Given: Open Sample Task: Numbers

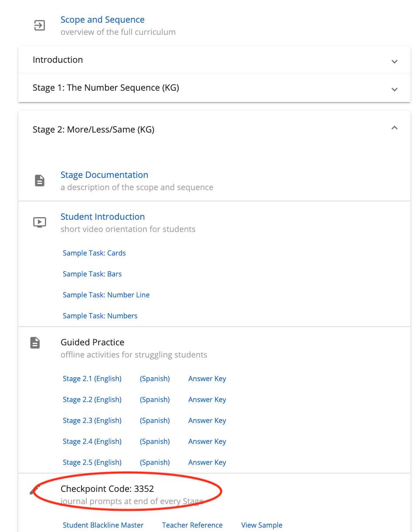Looking at the screenshot, I should pos(100,316).
